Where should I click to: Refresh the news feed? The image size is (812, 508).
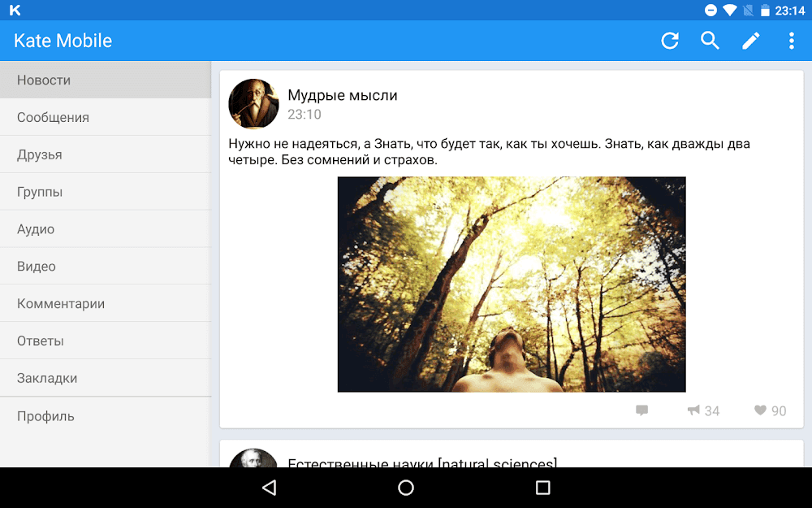[669, 40]
